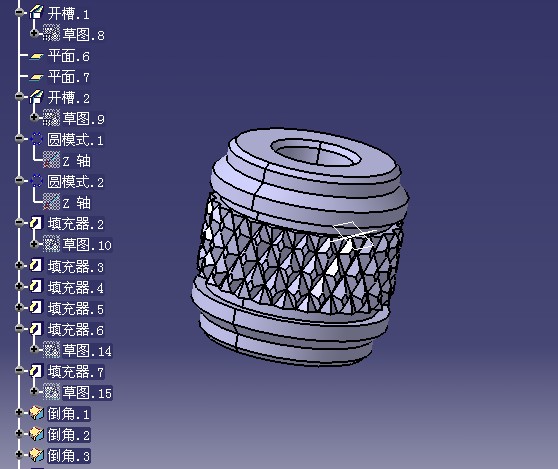558x469 pixels.
Task: Click the 平面.6 label text
Action: tap(69, 56)
